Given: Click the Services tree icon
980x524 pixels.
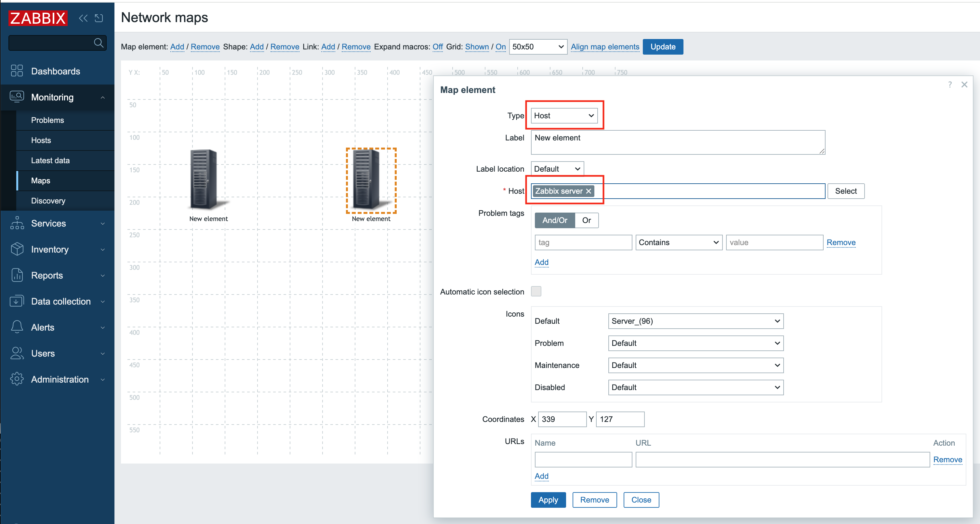Looking at the screenshot, I should pos(17,223).
